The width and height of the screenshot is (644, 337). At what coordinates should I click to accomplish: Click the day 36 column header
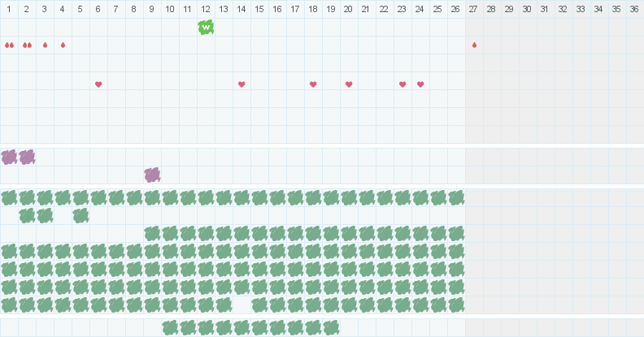click(x=634, y=9)
